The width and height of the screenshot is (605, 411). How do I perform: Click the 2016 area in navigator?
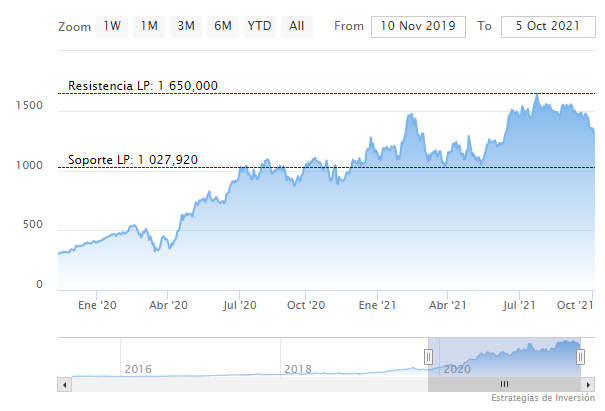click(x=137, y=369)
